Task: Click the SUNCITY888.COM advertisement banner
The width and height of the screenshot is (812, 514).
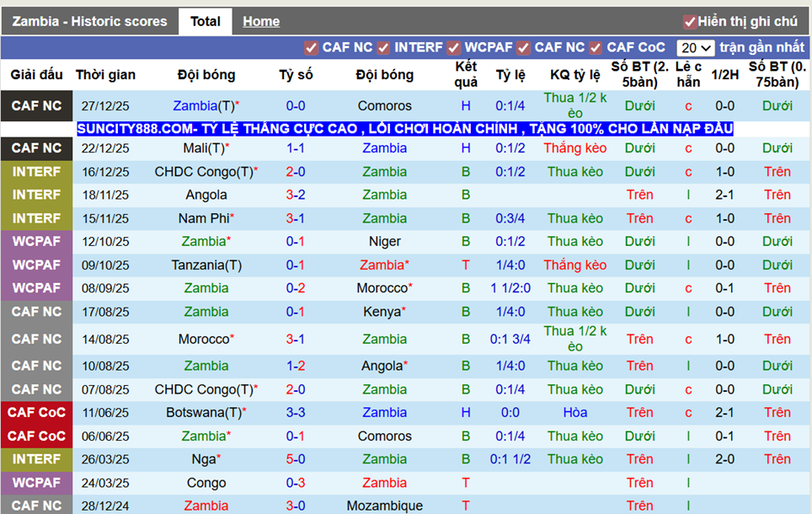Action: tap(405, 128)
